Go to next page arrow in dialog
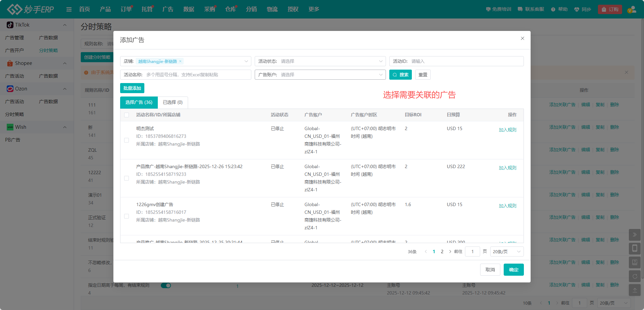The width and height of the screenshot is (644, 310). point(450,251)
